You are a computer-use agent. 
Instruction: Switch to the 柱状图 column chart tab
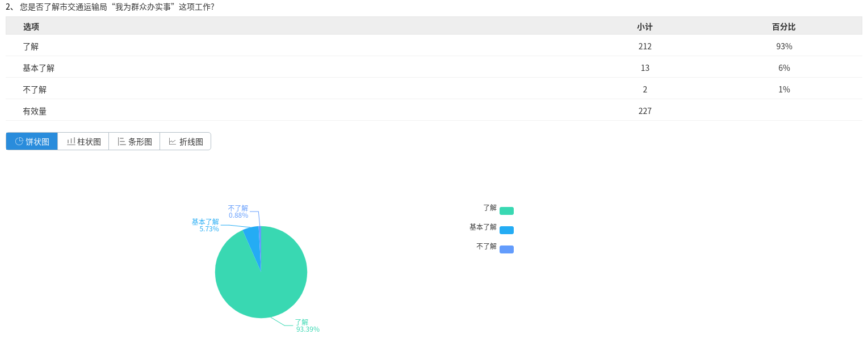coord(83,141)
